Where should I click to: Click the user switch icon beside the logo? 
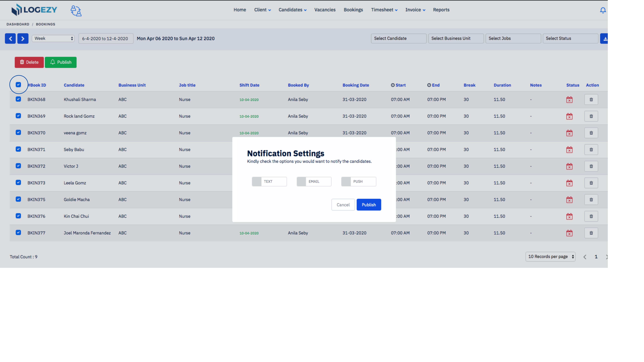click(76, 11)
